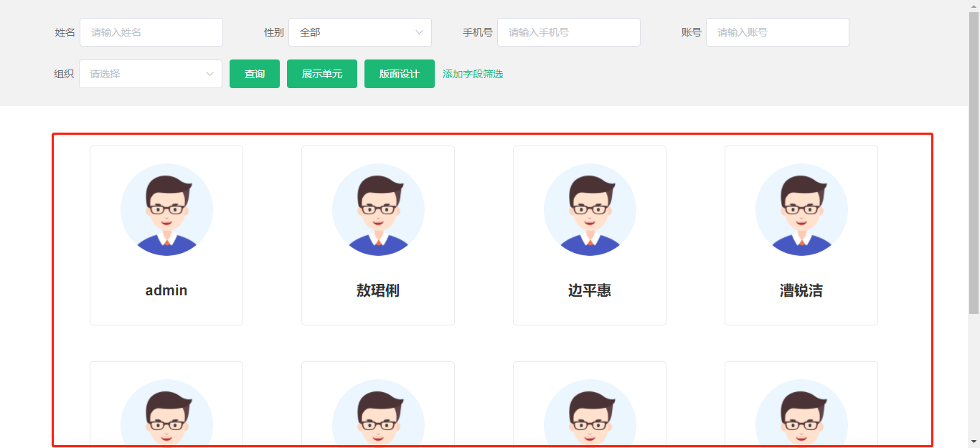Select the 边平惠 user avatar
The width and height of the screenshot is (980, 448).
(590, 210)
